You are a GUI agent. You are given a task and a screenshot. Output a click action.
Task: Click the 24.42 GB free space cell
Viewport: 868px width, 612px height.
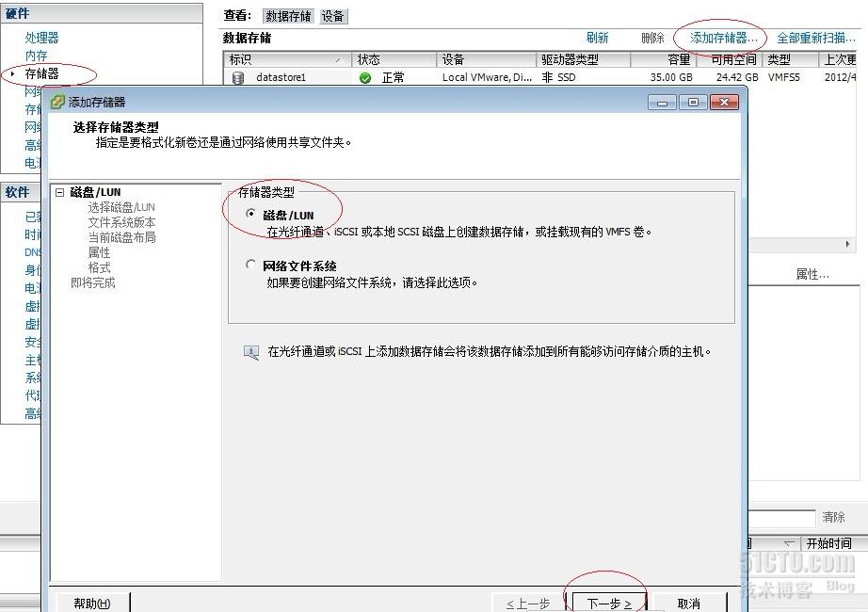[x=737, y=77]
